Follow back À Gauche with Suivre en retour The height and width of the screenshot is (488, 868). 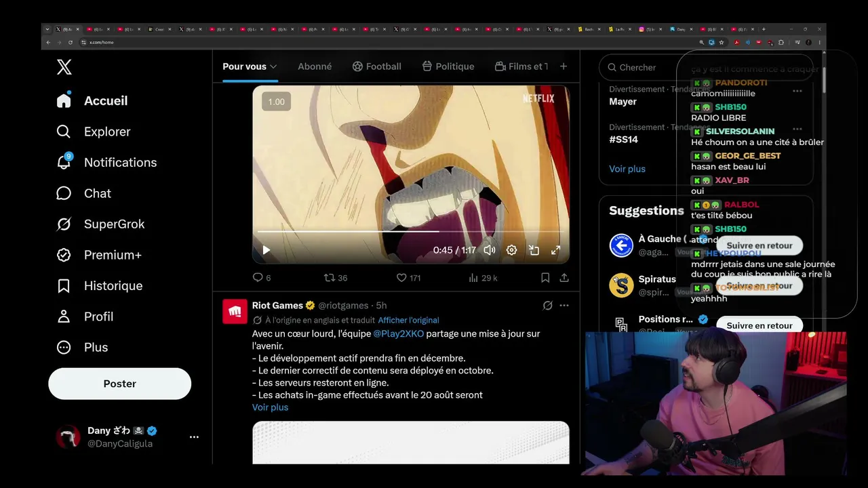pos(759,245)
